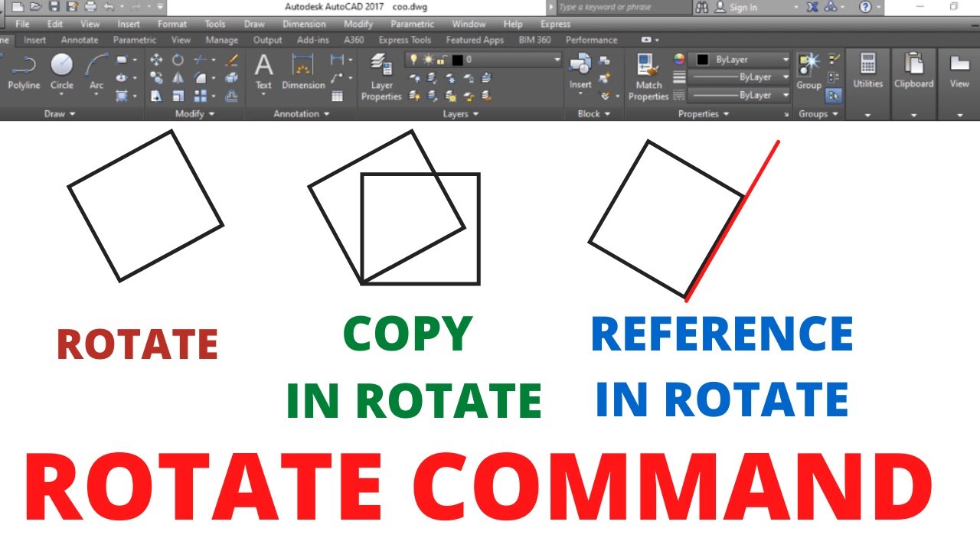Activate the Rotate tool in Modify panel
The image size is (980, 551).
point(178,60)
